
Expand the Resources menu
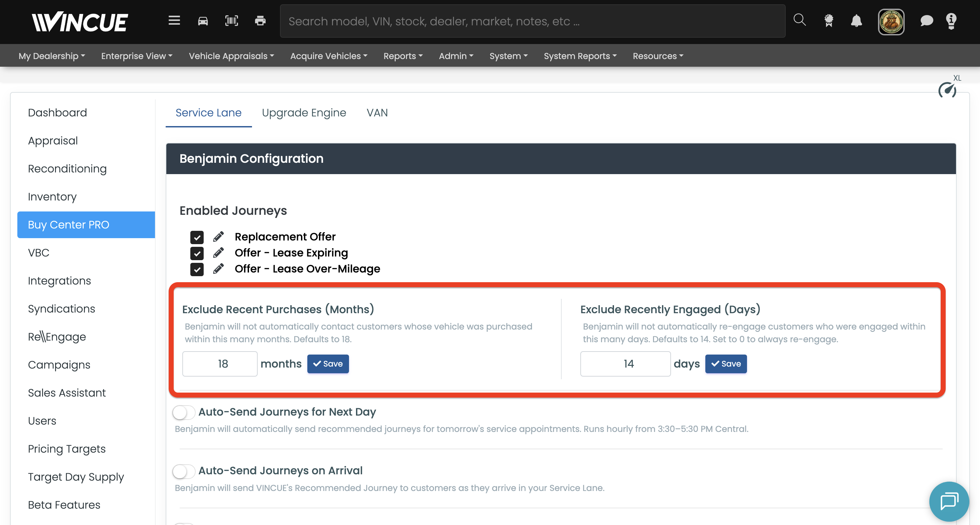tap(658, 56)
